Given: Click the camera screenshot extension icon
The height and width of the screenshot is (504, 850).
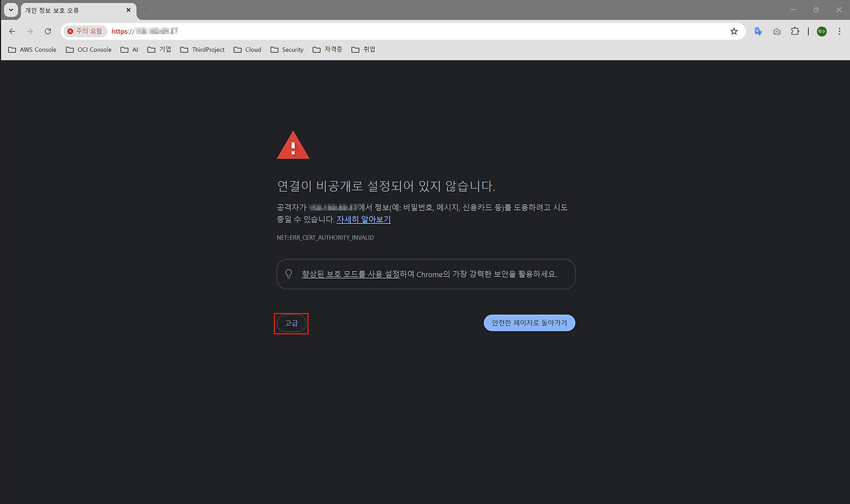Looking at the screenshot, I should 776,31.
